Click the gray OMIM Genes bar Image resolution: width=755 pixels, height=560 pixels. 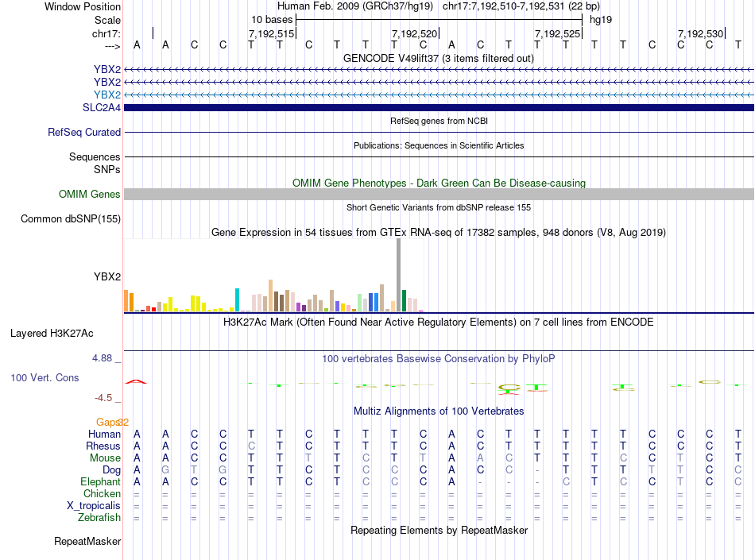click(439, 194)
